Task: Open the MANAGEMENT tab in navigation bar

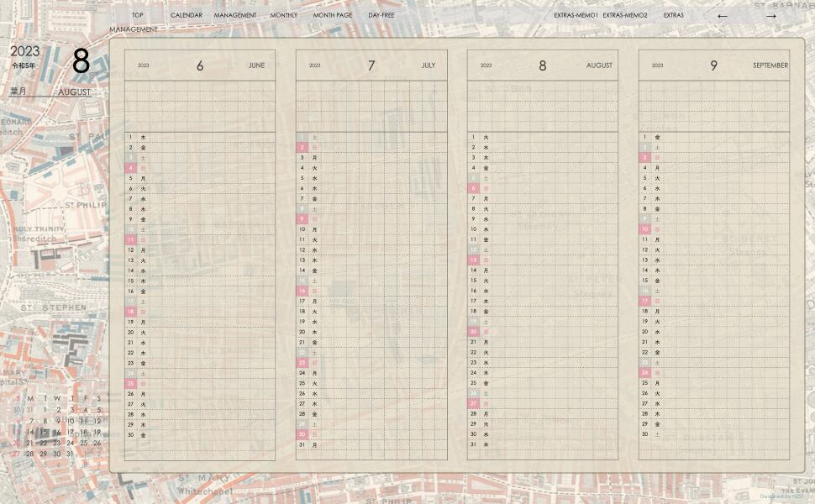Action: [235, 15]
